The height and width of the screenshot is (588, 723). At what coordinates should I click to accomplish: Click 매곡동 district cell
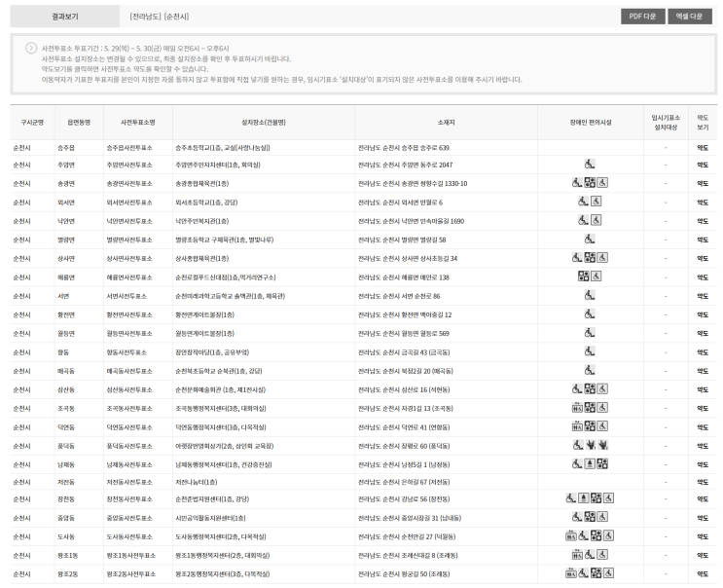(66, 371)
